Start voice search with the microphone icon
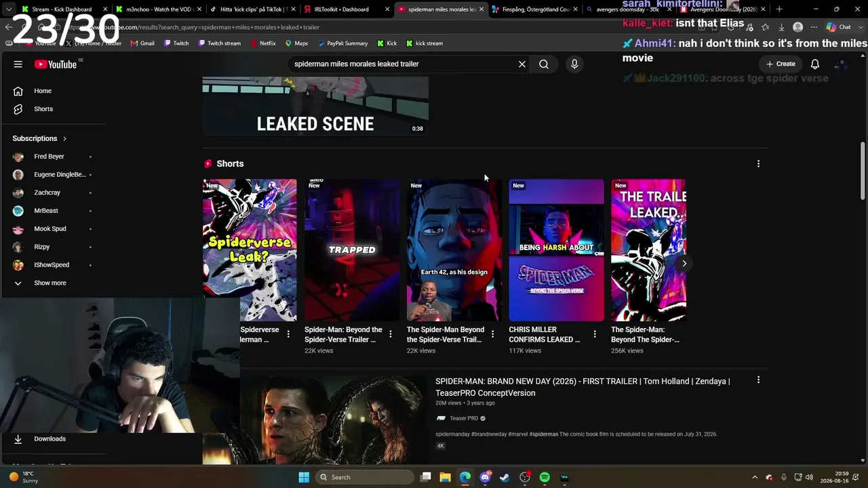This screenshot has height=488, width=868. pos(574,64)
